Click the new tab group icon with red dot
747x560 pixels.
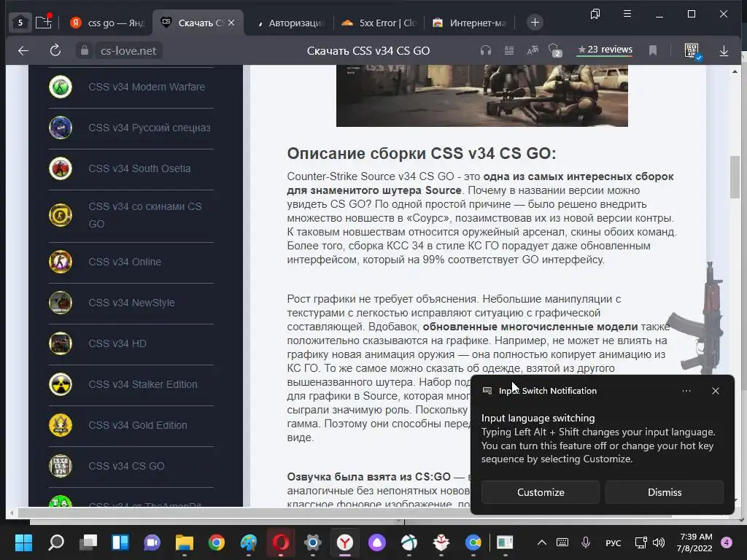(43, 23)
